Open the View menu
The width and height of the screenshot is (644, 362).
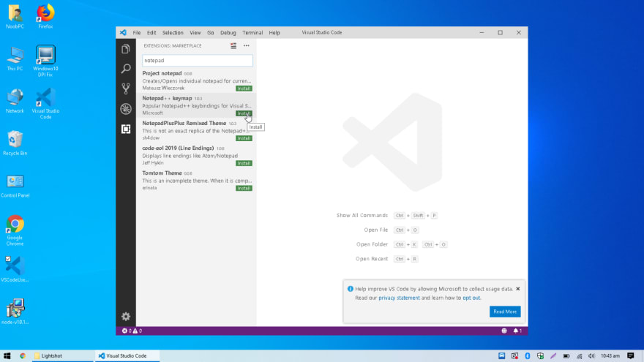(195, 32)
